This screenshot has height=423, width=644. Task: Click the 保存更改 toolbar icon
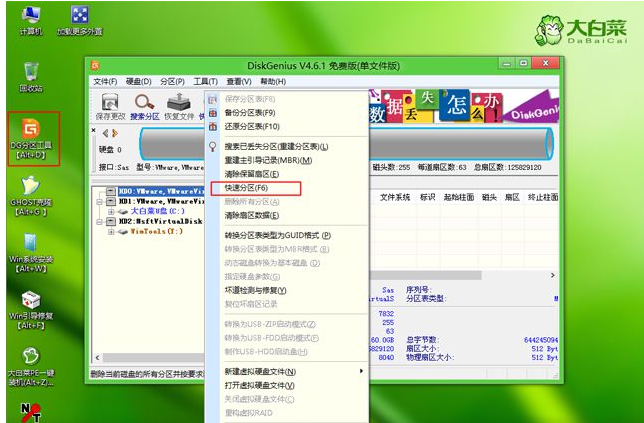point(108,102)
